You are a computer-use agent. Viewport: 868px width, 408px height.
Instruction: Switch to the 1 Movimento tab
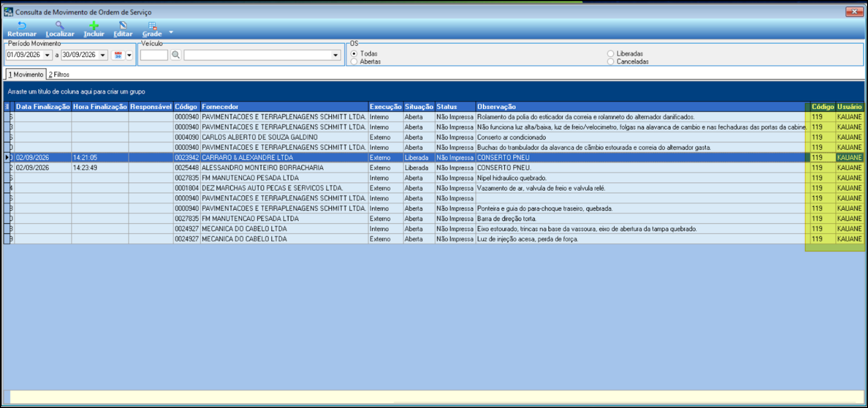click(x=26, y=75)
